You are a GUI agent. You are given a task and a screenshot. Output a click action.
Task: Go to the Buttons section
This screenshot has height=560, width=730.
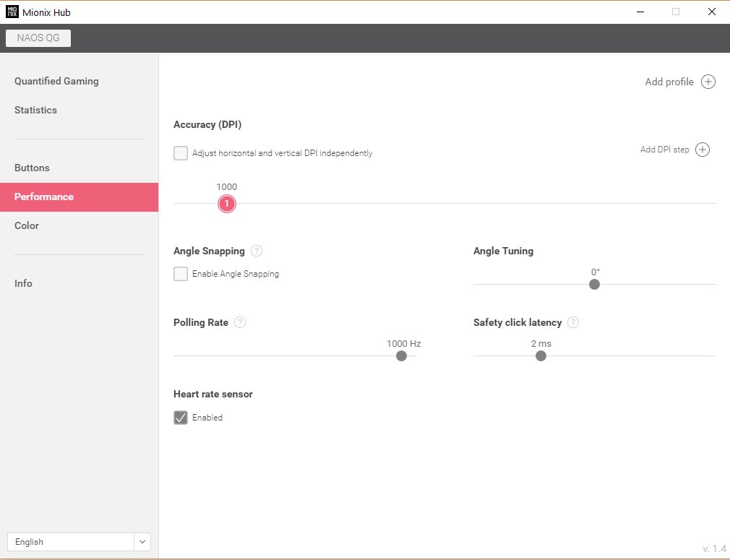point(32,168)
